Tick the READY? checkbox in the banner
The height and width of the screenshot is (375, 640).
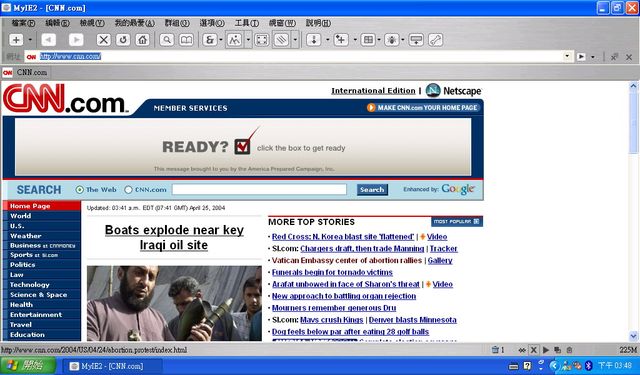click(242, 146)
